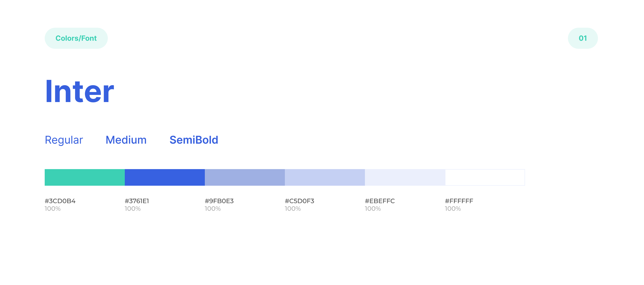Pick the teal green color swatch
Screen dimensions: 644x285
(x=84, y=177)
